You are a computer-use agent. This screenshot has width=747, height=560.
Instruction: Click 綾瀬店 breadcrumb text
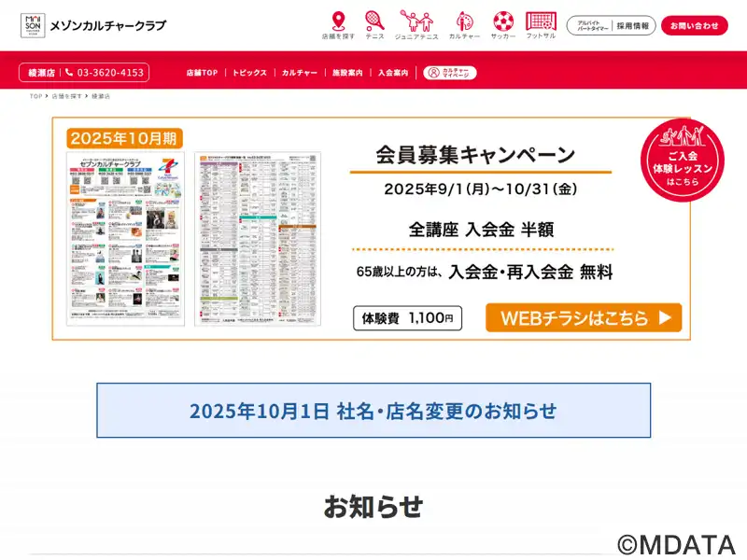click(101, 96)
